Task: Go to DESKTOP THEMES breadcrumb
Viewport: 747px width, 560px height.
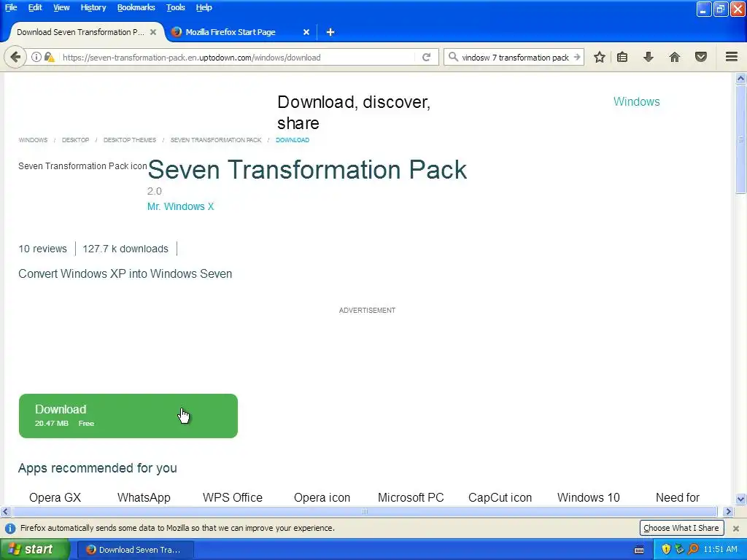Action: pyautogui.click(x=130, y=140)
